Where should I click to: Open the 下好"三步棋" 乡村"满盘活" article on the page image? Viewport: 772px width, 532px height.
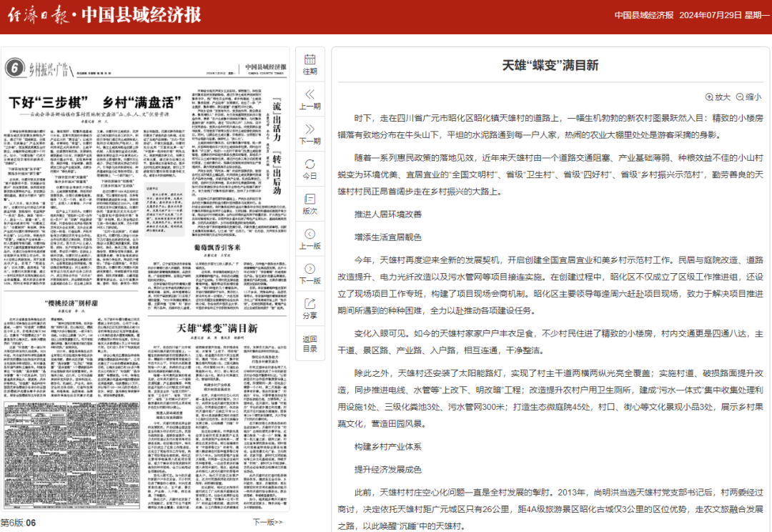point(95,102)
